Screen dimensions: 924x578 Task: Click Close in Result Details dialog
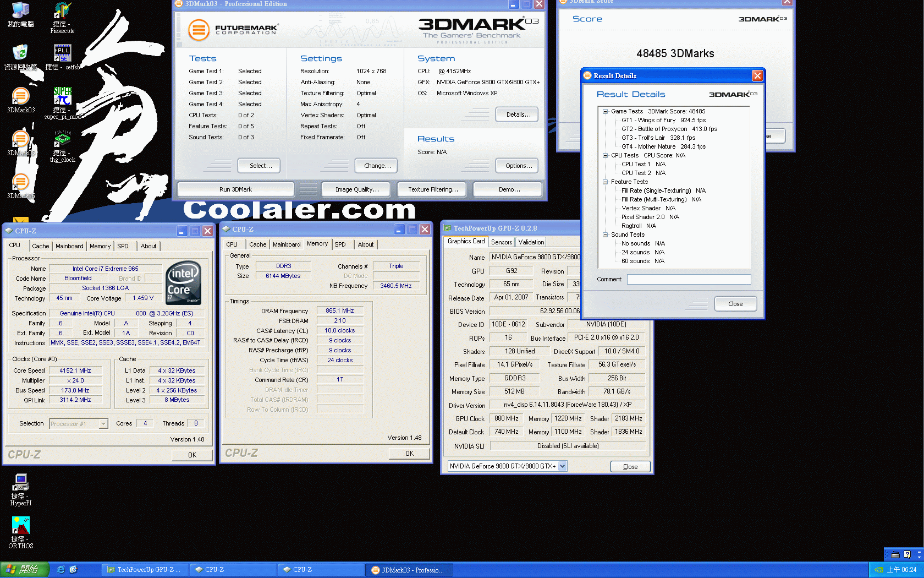pos(735,304)
